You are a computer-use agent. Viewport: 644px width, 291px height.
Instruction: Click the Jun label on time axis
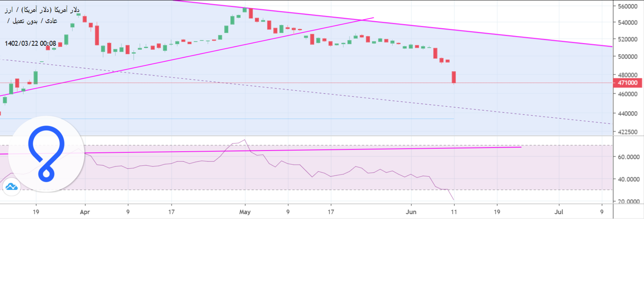pos(411,212)
